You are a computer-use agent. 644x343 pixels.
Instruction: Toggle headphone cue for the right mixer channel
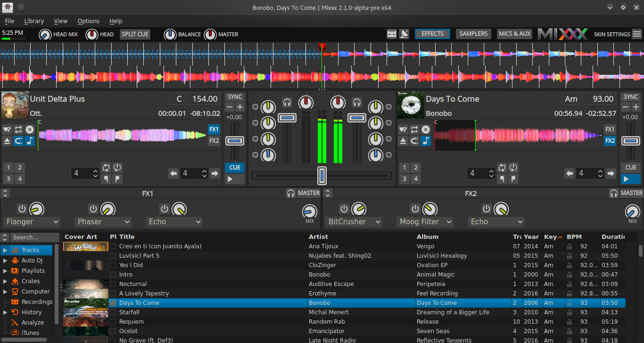[x=357, y=102]
